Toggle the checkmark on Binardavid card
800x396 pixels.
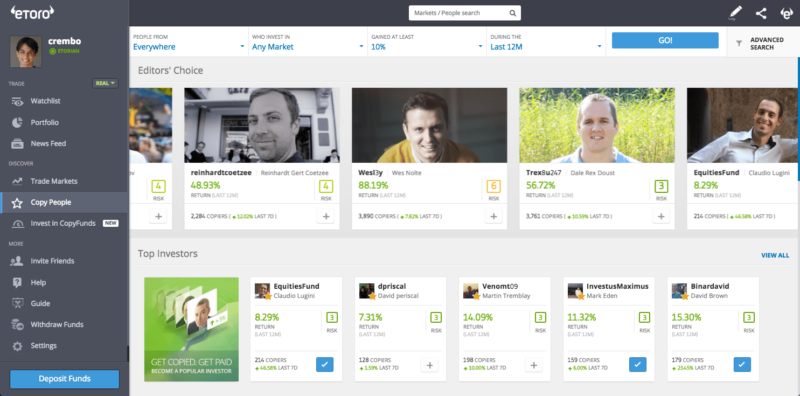[x=742, y=365]
